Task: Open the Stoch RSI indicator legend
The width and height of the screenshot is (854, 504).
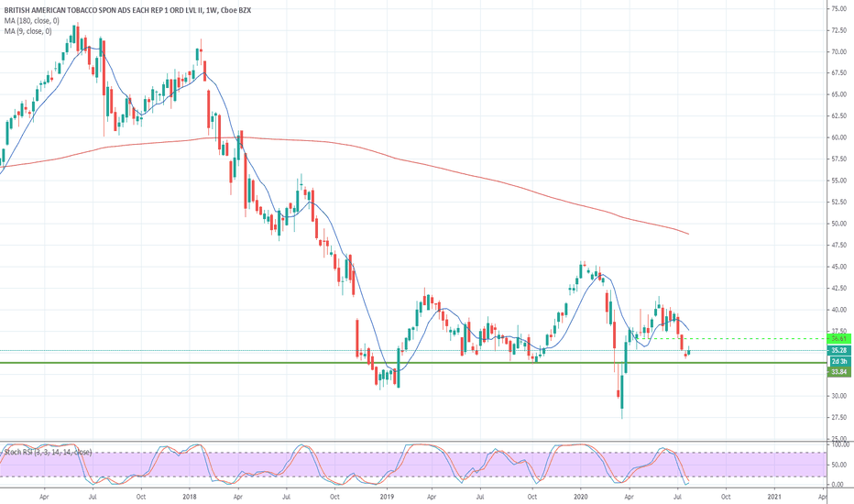Action: [48, 453]
